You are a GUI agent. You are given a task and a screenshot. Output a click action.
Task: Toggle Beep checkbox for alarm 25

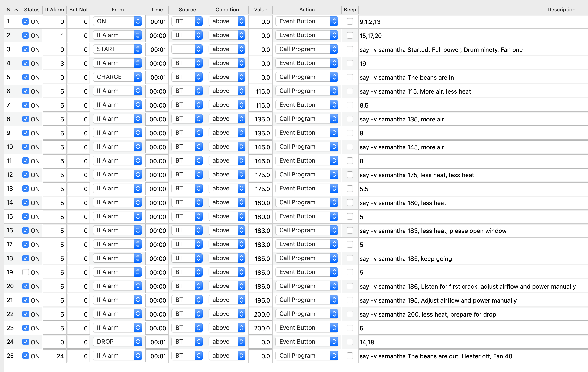[350, 356]
